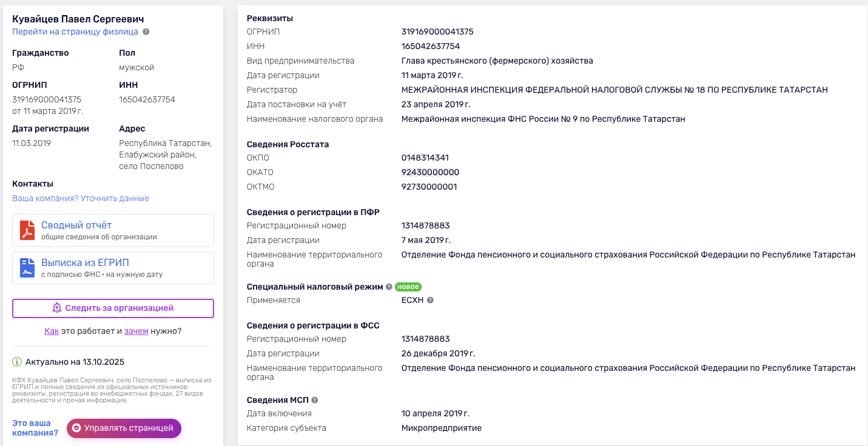Click help icon next to 'Специальный налоговый режим'
The image size is (868, 446).
(389, 287)
